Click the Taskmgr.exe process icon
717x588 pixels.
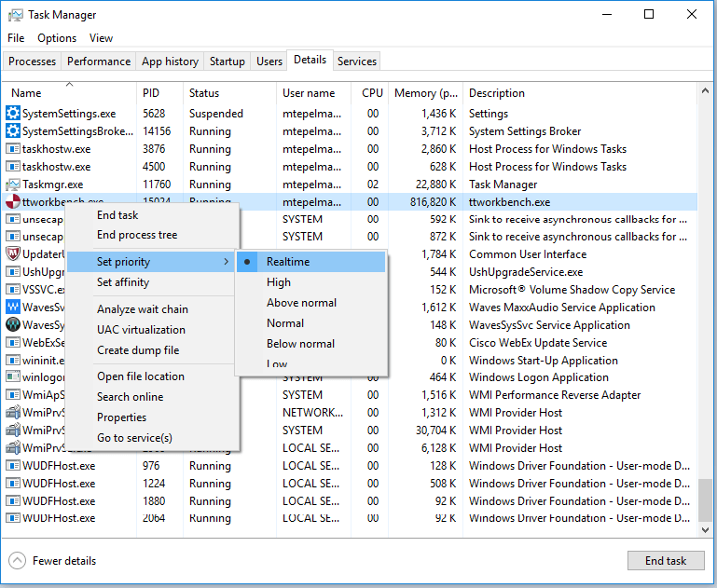tap(13, 185)
